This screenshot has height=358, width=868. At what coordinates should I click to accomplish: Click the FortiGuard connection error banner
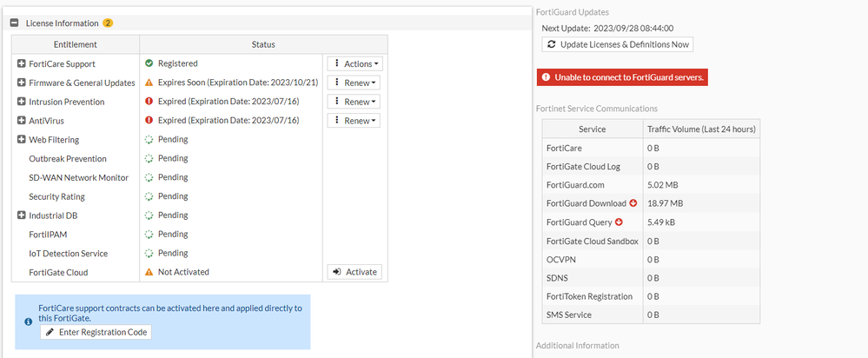[621, 77]
